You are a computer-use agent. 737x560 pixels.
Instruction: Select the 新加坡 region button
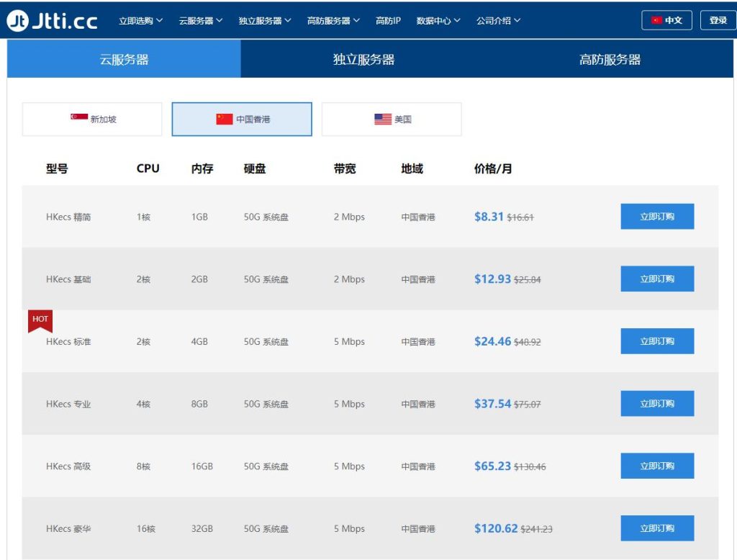tap(91, 118)
